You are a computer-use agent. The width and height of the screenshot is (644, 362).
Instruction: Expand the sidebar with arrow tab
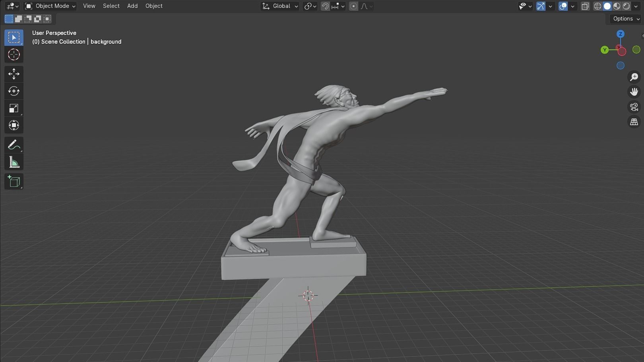(642, 36)
